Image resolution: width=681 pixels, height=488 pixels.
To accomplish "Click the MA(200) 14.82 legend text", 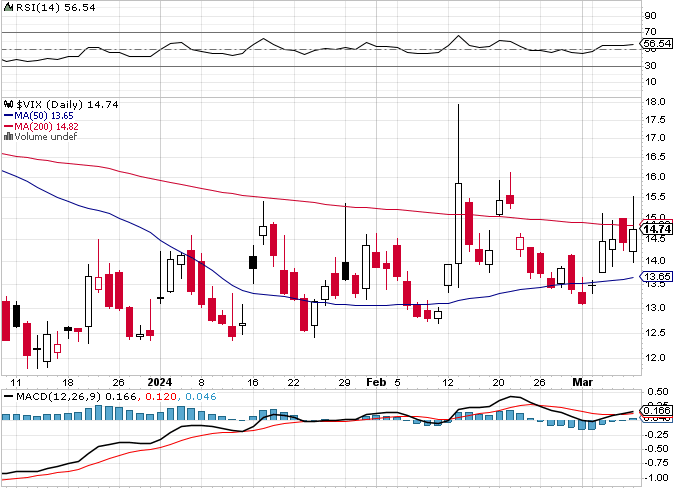I will [x=46, y=126].
